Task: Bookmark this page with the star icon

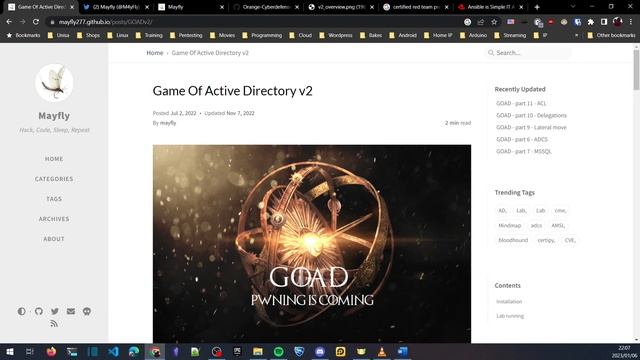Action: (x=494, y=22)
